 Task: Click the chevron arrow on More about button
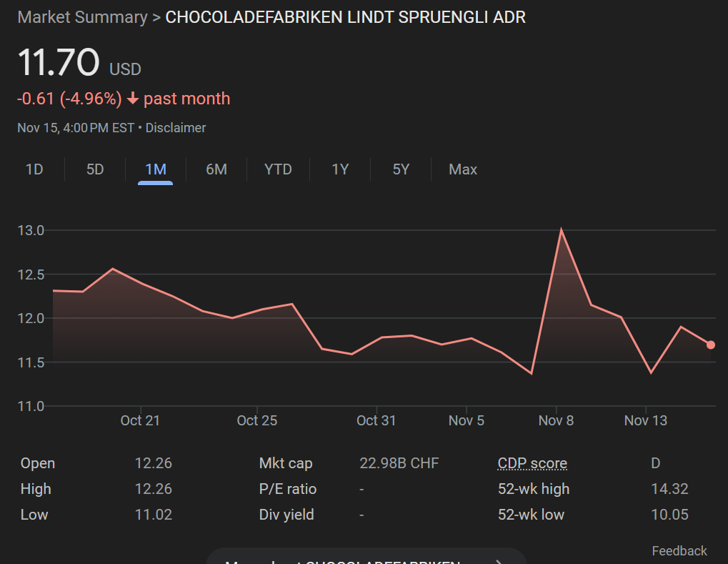pyautogui.click(x=499, y=560)
